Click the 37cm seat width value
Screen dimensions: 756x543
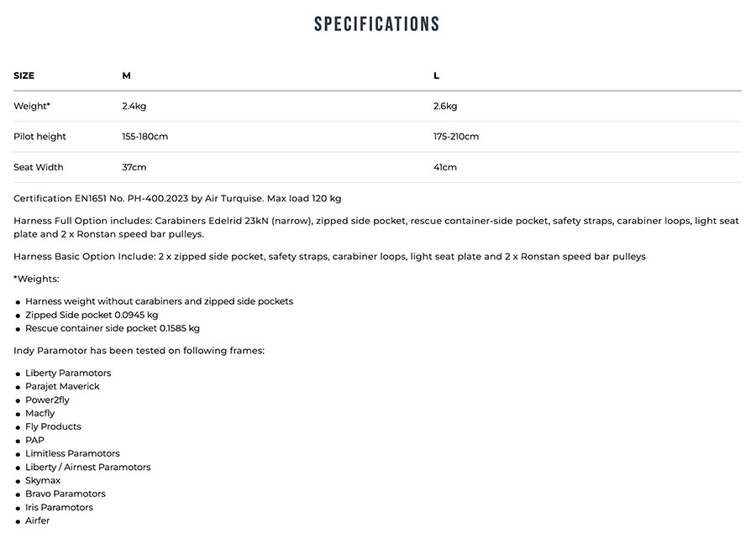(x=134, y=167)
